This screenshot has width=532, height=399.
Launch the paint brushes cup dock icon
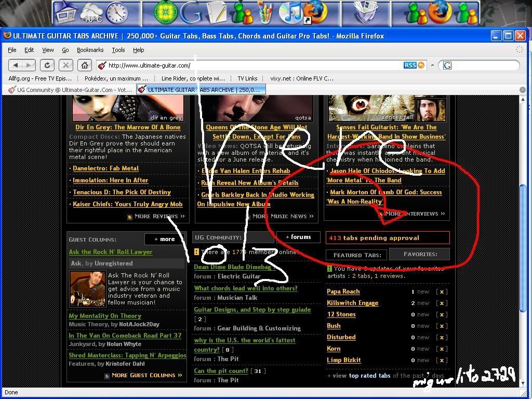click(x=265, y=13)
